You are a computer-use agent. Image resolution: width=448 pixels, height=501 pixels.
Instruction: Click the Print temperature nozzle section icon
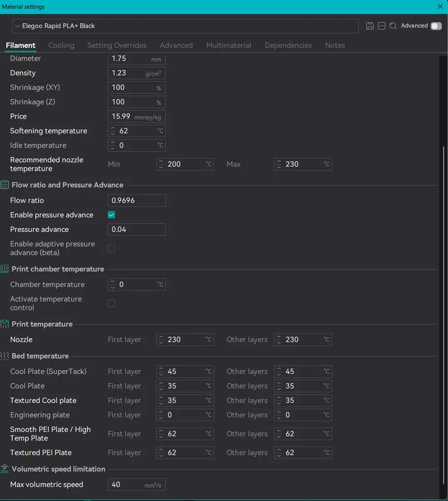click(4, 324)
